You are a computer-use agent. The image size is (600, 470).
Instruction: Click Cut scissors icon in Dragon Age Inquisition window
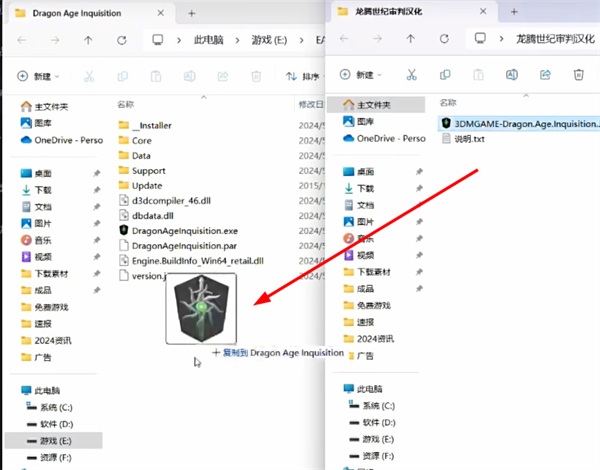[89, 76]
